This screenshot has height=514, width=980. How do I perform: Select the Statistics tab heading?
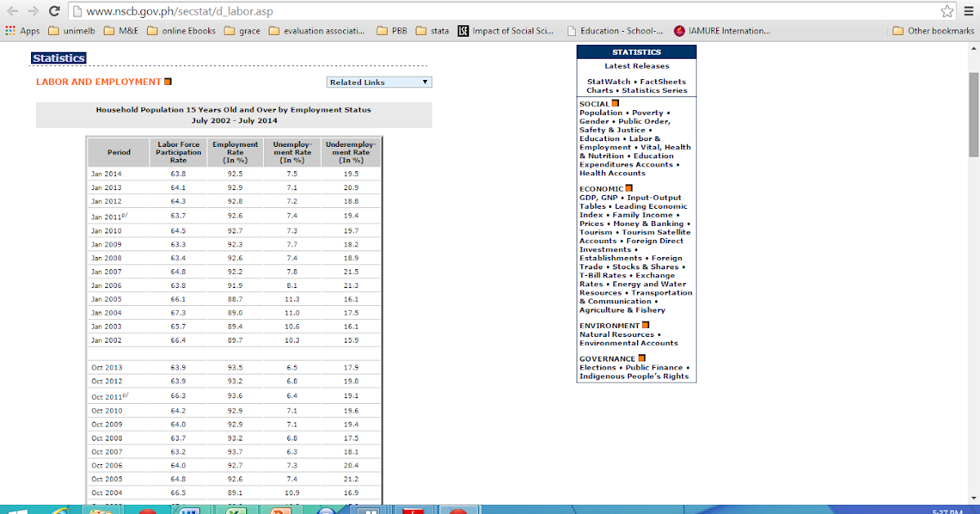point(58,57)
